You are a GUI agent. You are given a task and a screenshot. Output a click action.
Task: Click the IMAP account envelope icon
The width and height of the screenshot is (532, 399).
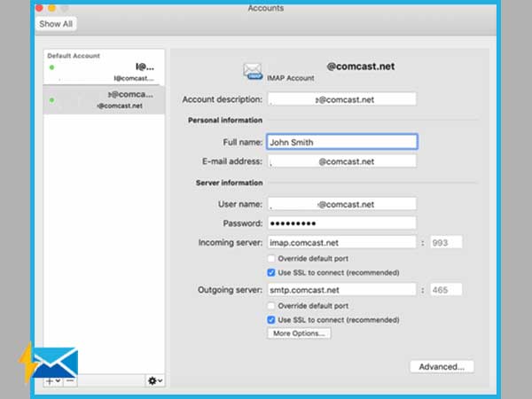[253, 71]
